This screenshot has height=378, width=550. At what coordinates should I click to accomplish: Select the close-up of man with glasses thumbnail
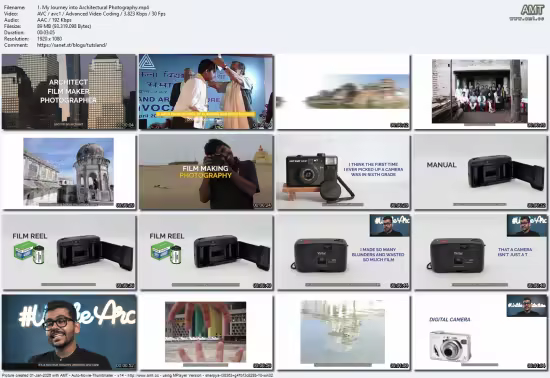pos(69,332)
